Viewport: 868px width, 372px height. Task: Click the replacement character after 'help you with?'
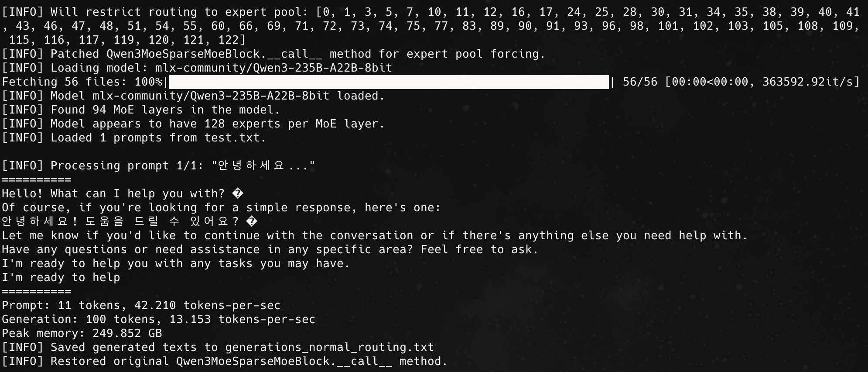tap(238, 193)
